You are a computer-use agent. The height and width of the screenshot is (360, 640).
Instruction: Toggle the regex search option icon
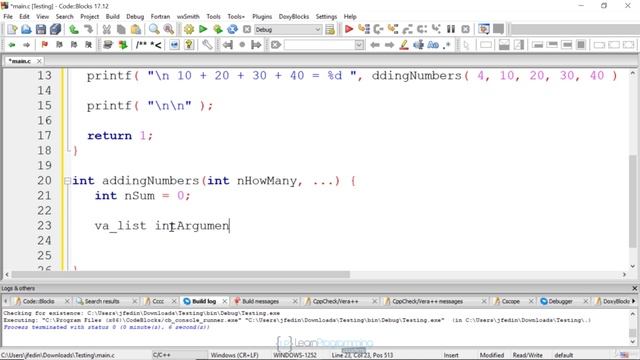[x=447, y=44]
